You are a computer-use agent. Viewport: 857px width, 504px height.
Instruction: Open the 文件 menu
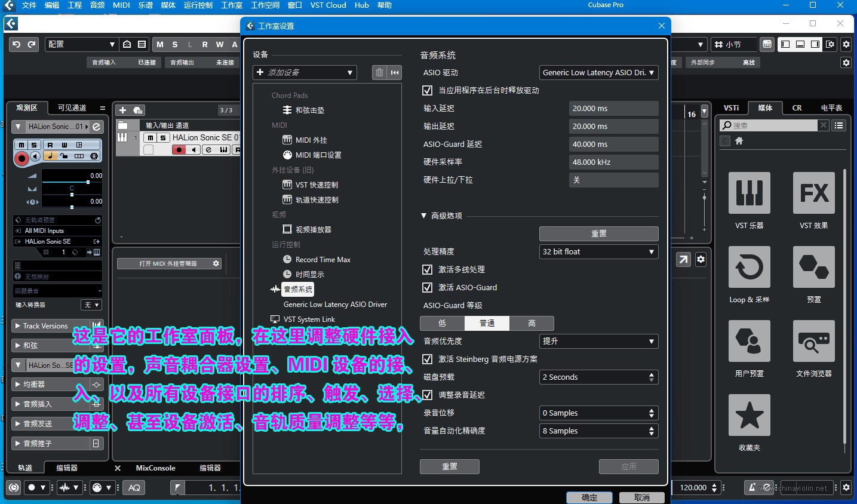[x=29, y=5]
